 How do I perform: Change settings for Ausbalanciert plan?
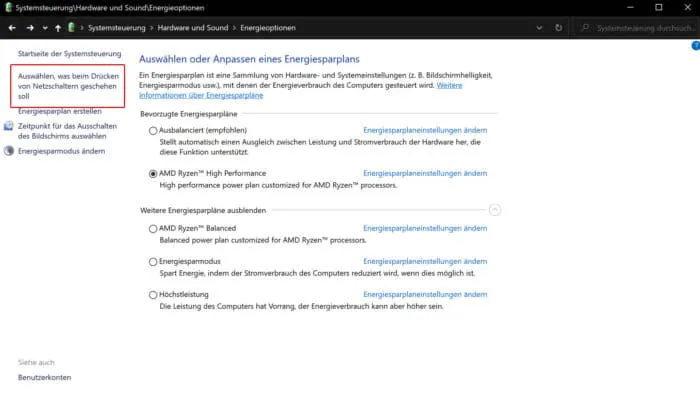(425, 130)
